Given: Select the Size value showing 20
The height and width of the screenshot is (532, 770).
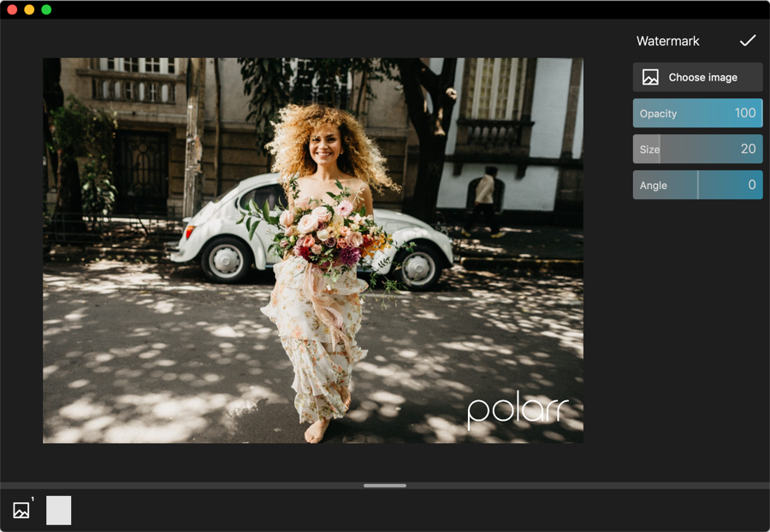Looking at the screenshot, I should (749, 149).
